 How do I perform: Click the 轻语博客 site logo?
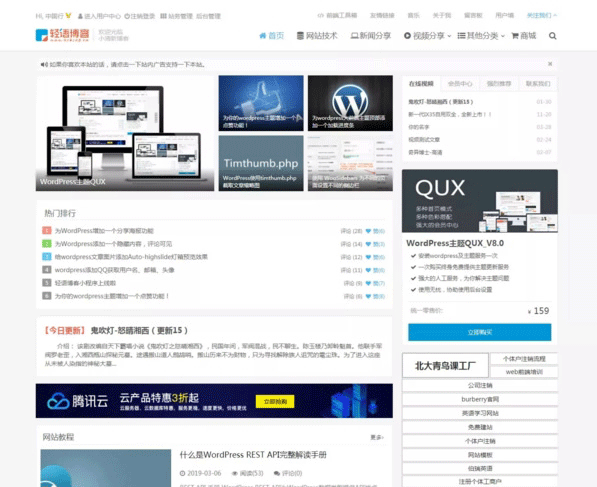point(62,35)
